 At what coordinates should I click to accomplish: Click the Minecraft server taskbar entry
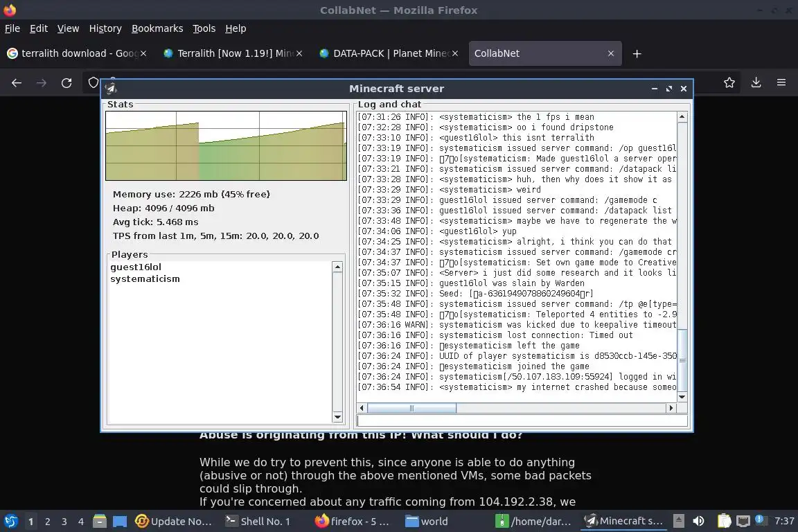pos(623,522)
